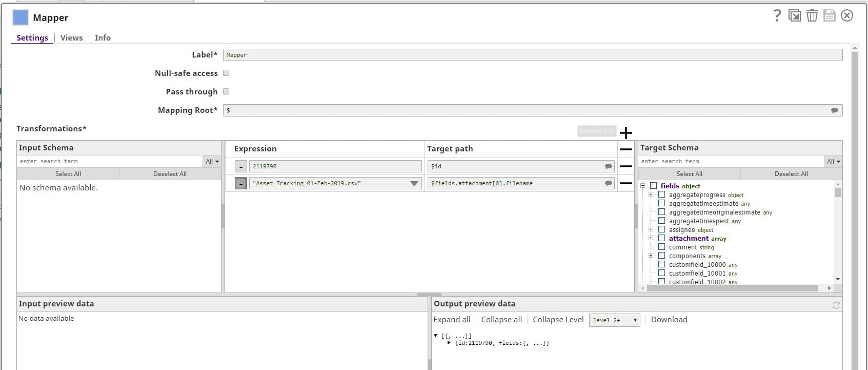The width and height of the screenshot is (868, 370).
Task: Toggle the equals button for the 2119790 expression
Action: 240,166
